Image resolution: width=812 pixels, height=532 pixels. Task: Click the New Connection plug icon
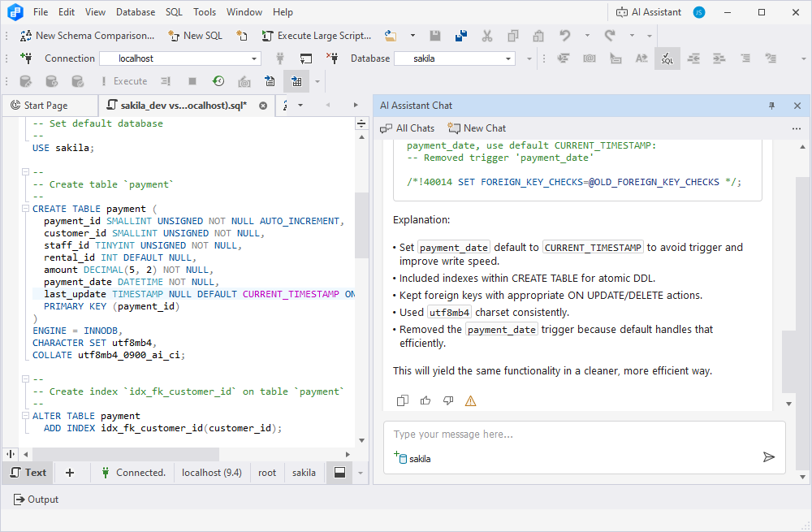[x=26, y=58]
